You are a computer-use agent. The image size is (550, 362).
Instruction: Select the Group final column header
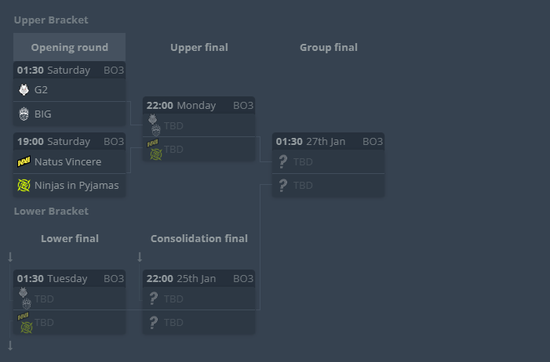[x=328, y=47]
